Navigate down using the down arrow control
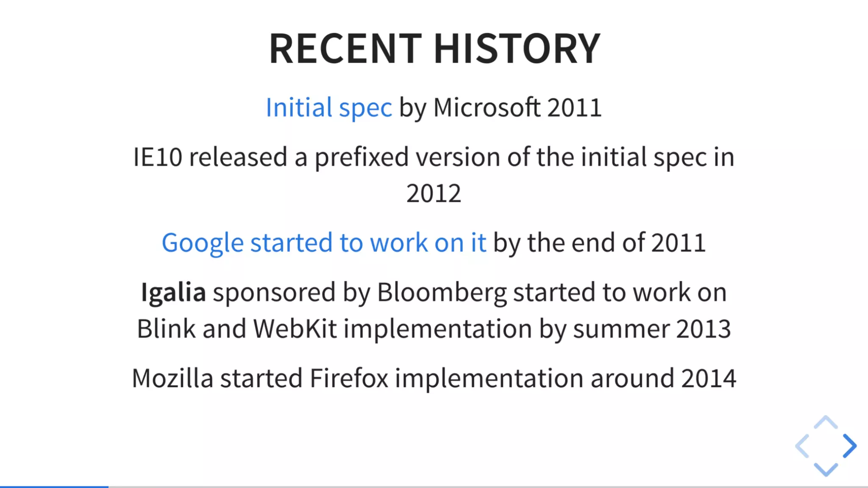The width and height of the screenshot is (868, 488). pos(826,469)
